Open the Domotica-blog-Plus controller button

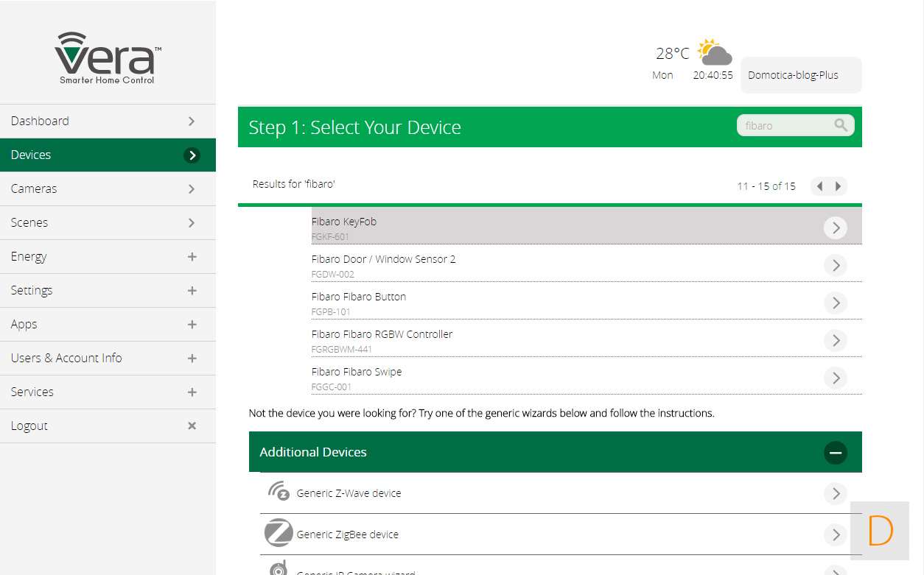click(x=800, y=75)
